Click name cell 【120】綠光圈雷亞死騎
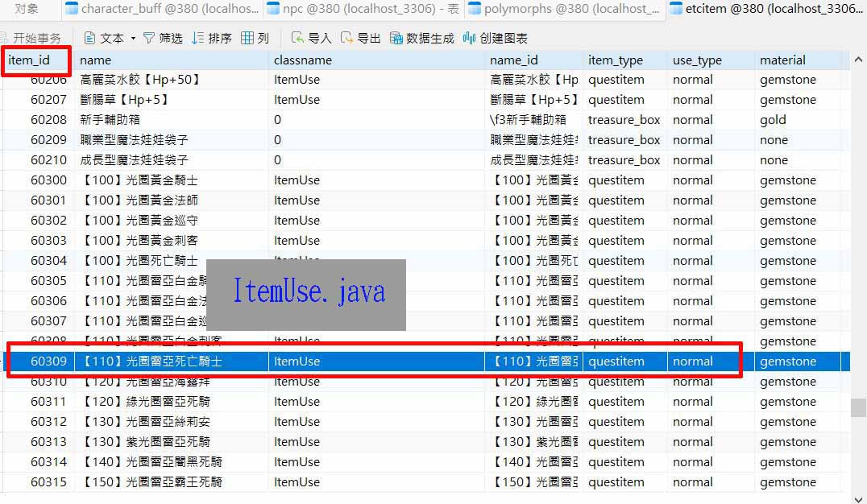867x504 pixels. pyautogui.click(x=145, y=402)
